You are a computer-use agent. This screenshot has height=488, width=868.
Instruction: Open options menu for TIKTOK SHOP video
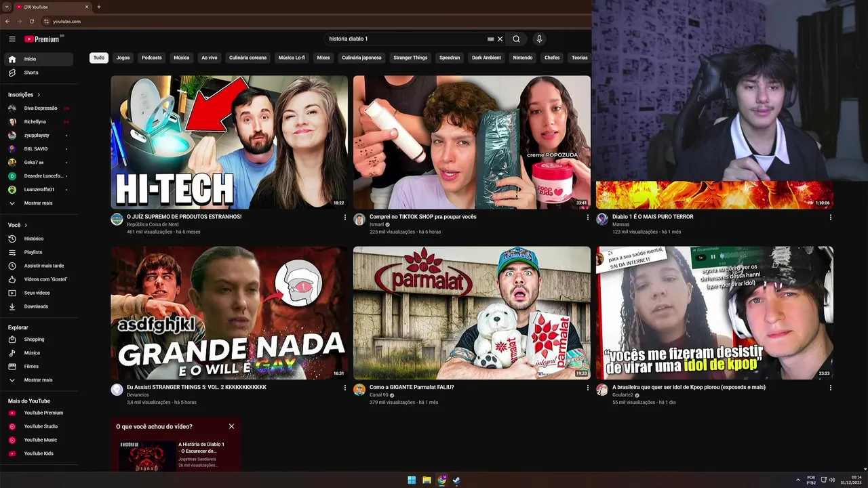pos(587,218)
